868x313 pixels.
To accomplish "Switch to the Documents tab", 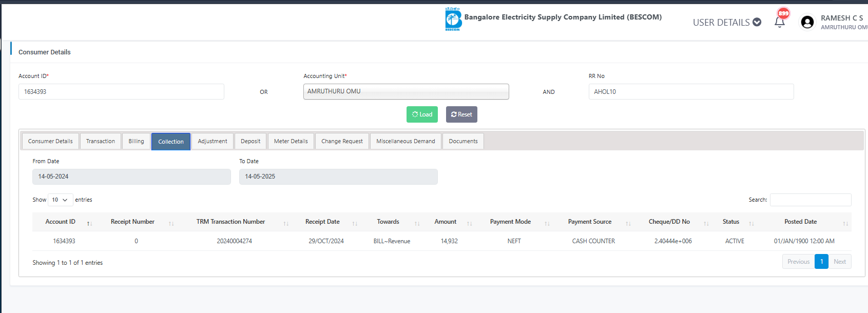I will pos(463,141).
